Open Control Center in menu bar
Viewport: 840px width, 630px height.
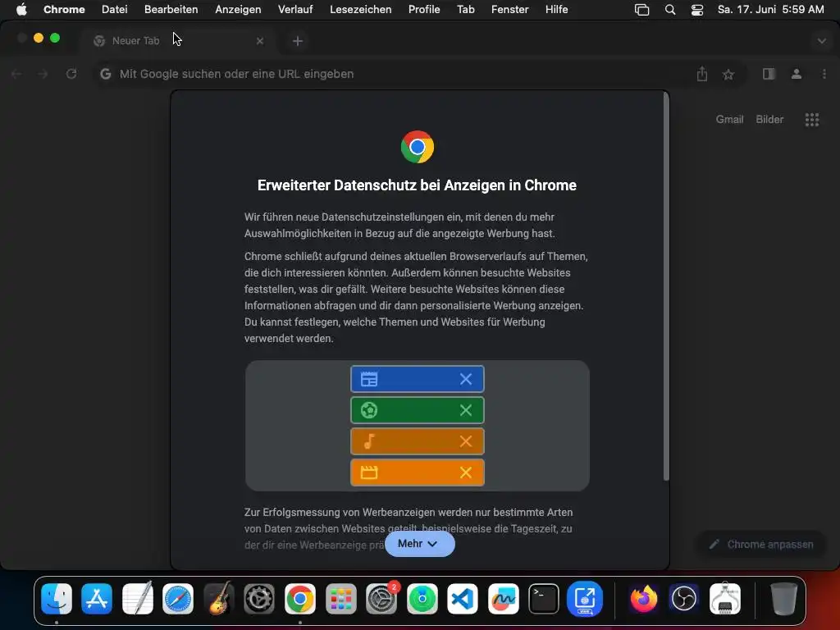tap(697, 10)
